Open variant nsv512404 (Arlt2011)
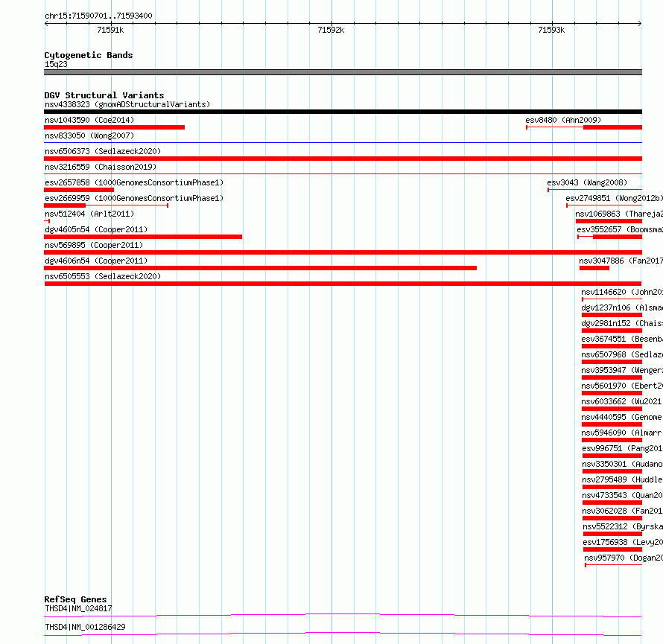This screenshot has width=663, height=644. coord(89,214)
